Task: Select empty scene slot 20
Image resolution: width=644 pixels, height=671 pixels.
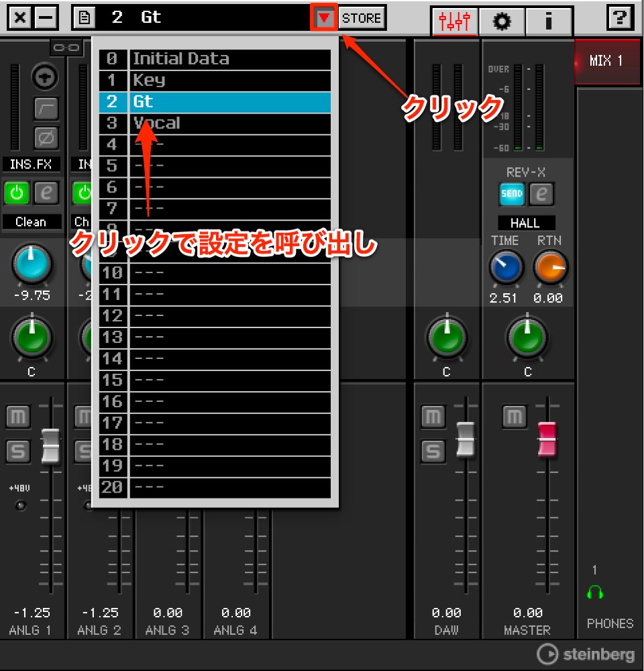Action: coord(215,487)
